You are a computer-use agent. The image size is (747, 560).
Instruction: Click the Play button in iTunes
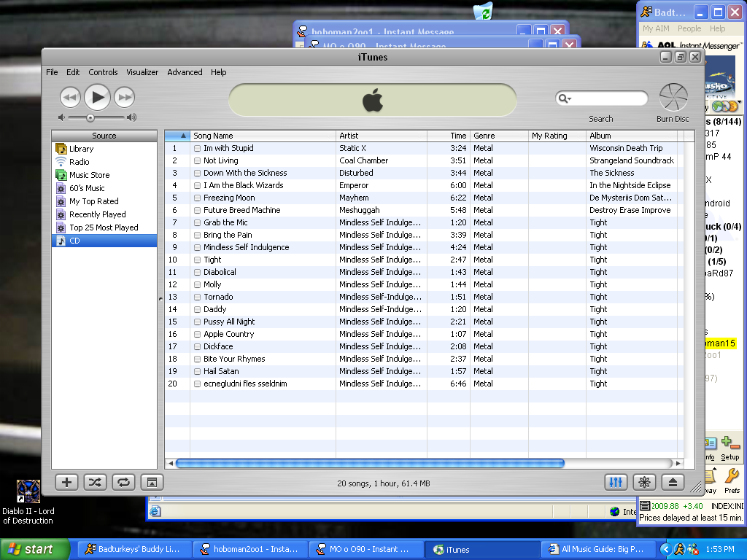pyautogui.click(x=98, y=97)
